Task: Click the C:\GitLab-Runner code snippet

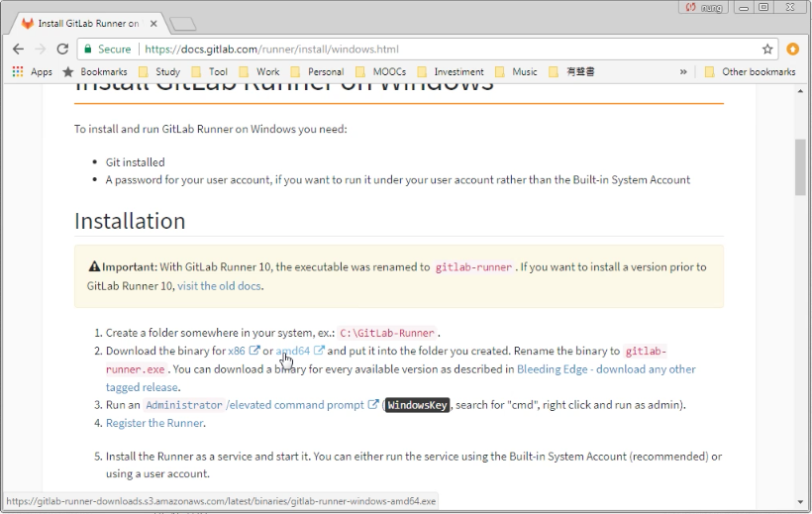Action: tap(387, 333)
